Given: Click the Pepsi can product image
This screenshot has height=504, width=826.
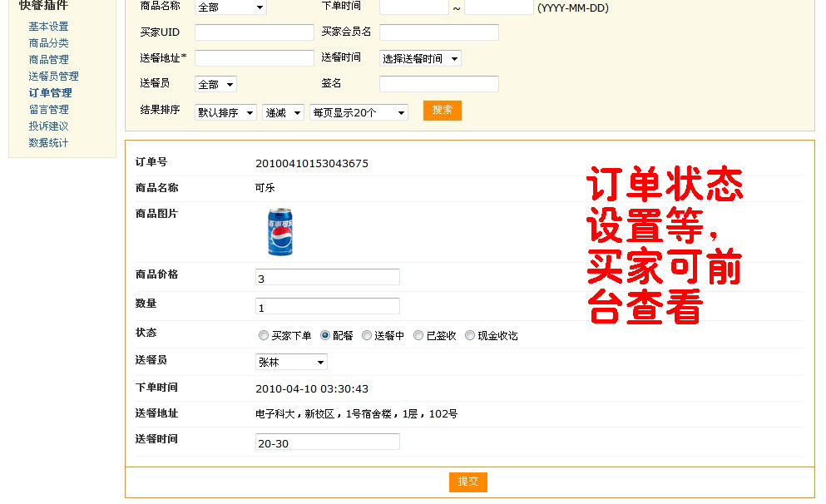Looking at the screenshot, I should (x=280, y=232).
